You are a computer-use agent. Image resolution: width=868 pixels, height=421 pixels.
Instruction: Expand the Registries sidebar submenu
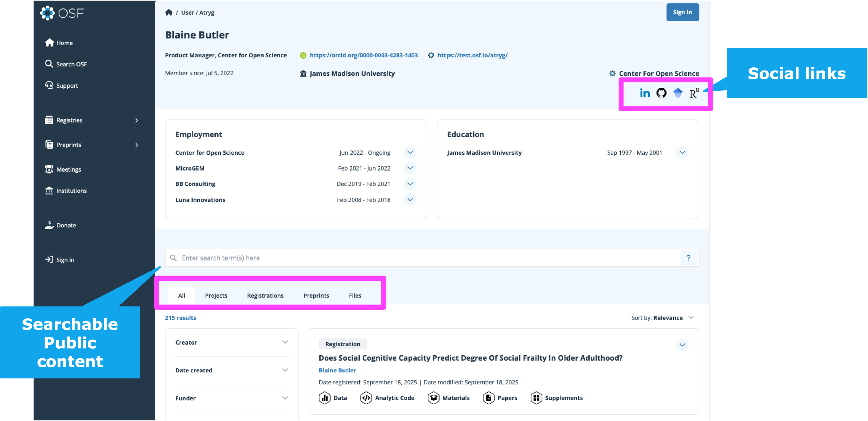[x=137, y=120]
